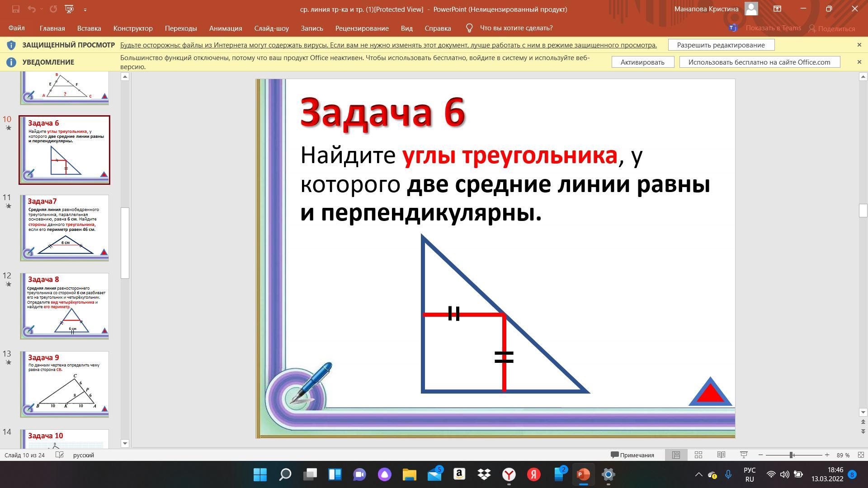This screenshot has height=488, width=868.
Task: Select slide 13 thumbnail Задача 9
Action: [64, 384]
